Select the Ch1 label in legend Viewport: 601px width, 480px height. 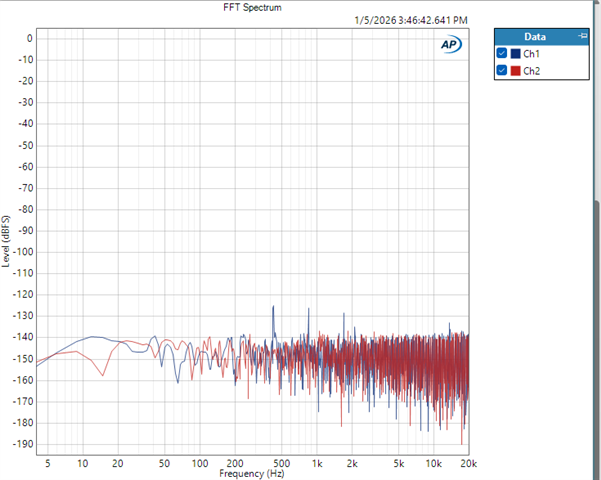(x=532, y=54)
